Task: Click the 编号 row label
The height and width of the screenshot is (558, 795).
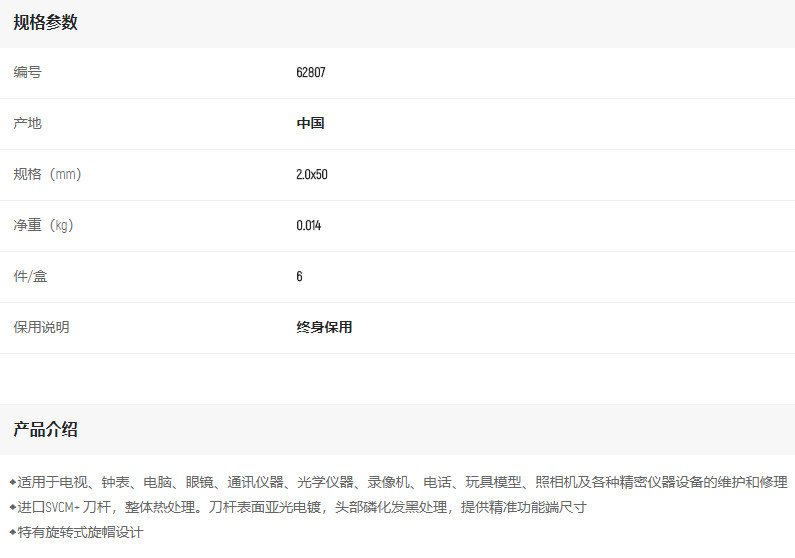Action: 28,72
